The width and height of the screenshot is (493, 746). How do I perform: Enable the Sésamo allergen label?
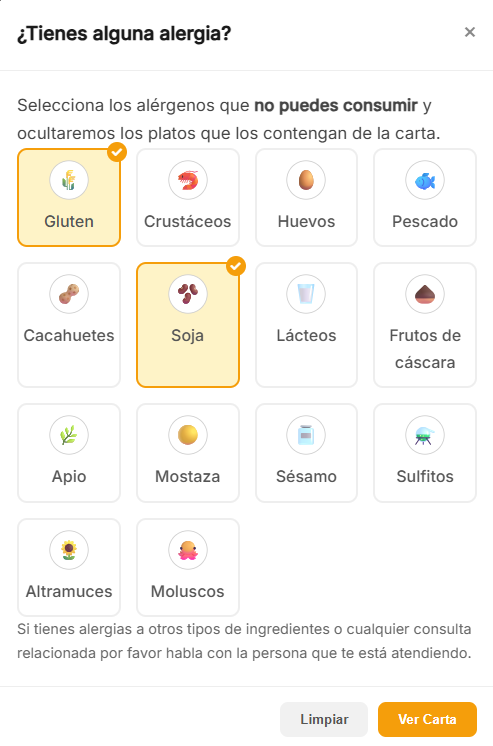306,476
